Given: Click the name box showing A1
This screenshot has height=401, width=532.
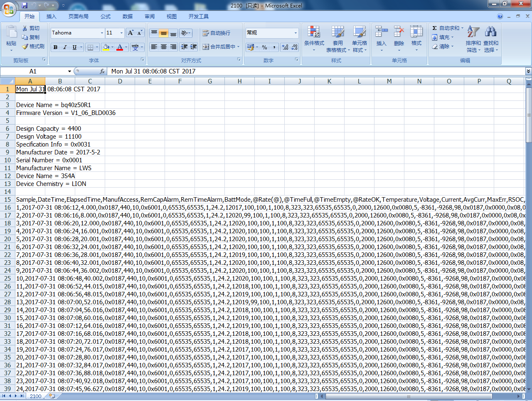Looking at the screenshot, I should point(33,71).
